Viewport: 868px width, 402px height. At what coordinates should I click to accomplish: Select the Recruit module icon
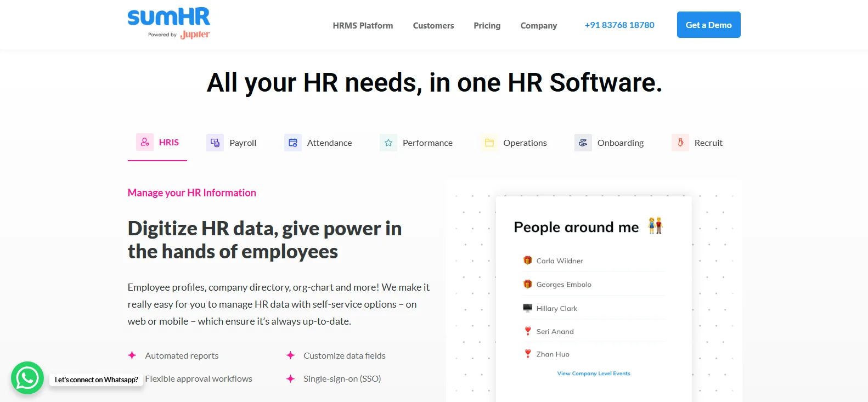point(680,143)
